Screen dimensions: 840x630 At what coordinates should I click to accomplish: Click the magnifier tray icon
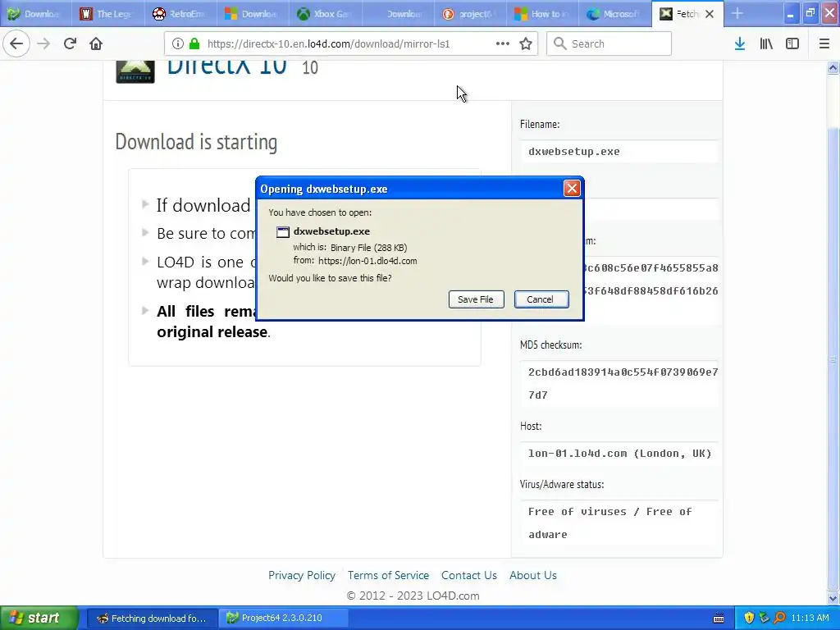(779, 618)
